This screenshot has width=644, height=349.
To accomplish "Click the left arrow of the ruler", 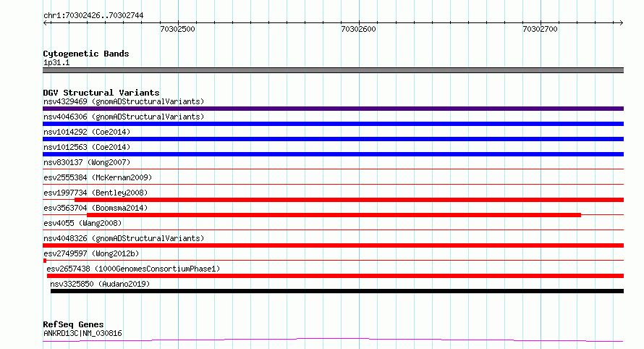I will point(46,22).
